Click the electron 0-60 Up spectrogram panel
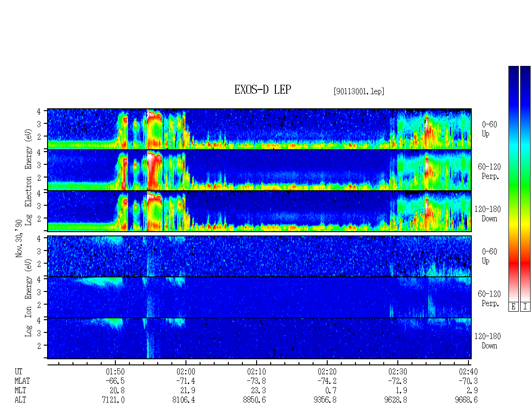The height and width of the screenshot is (412, 532). click(259, 129)
